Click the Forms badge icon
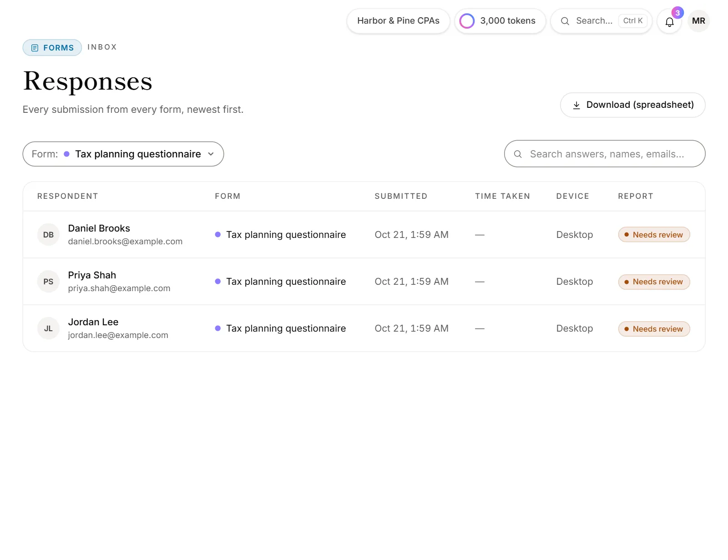Screen dimensions: 728x560 pos(35,48)
